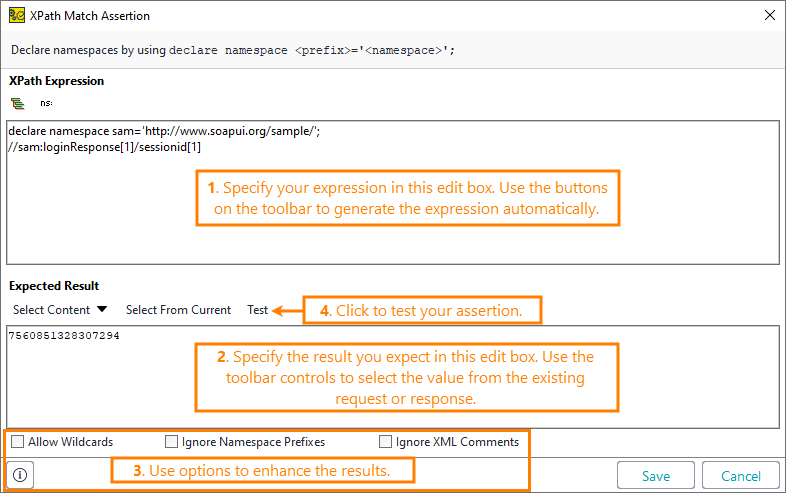Click the XPath Expression heading
The height and width of the screenshot is (493, 786).
click(x=57, y=81)
